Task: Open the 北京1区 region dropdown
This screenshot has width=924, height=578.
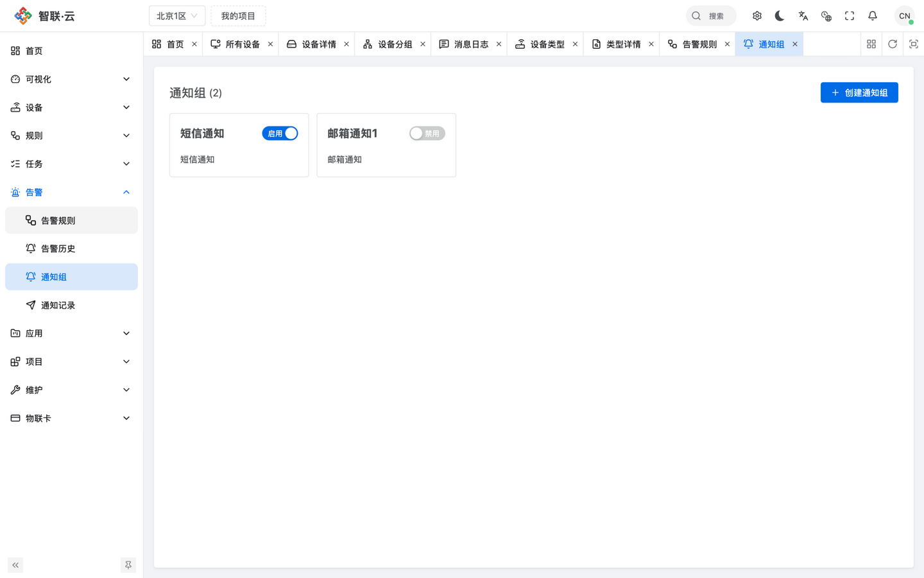Action: click(x=177, y=16)
